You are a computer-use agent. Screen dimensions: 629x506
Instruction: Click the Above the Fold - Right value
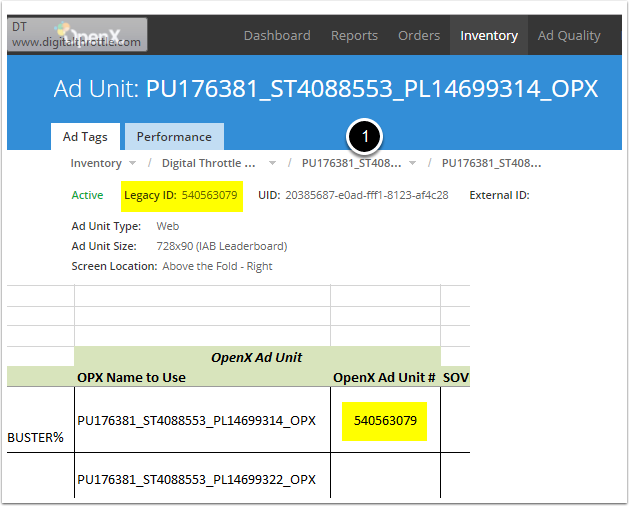tap(217, 266)
